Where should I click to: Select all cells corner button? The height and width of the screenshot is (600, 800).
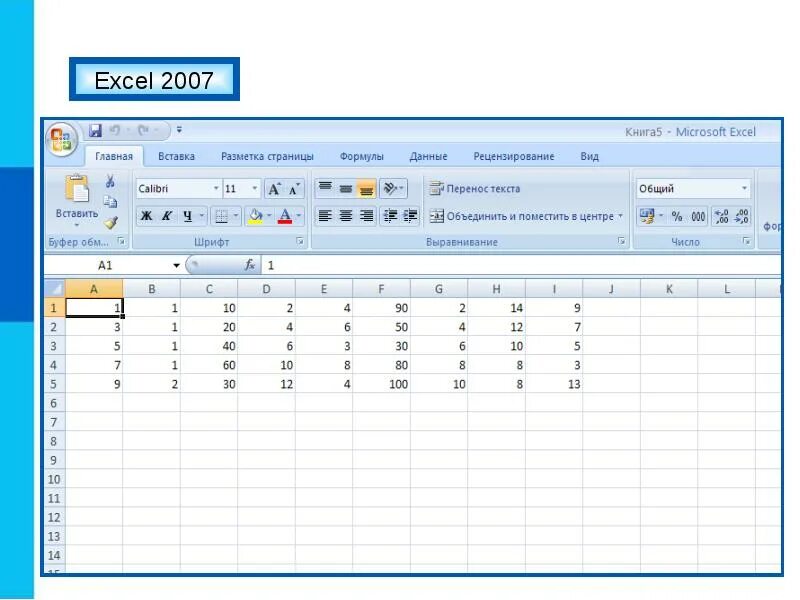click(x=55, y=289)
